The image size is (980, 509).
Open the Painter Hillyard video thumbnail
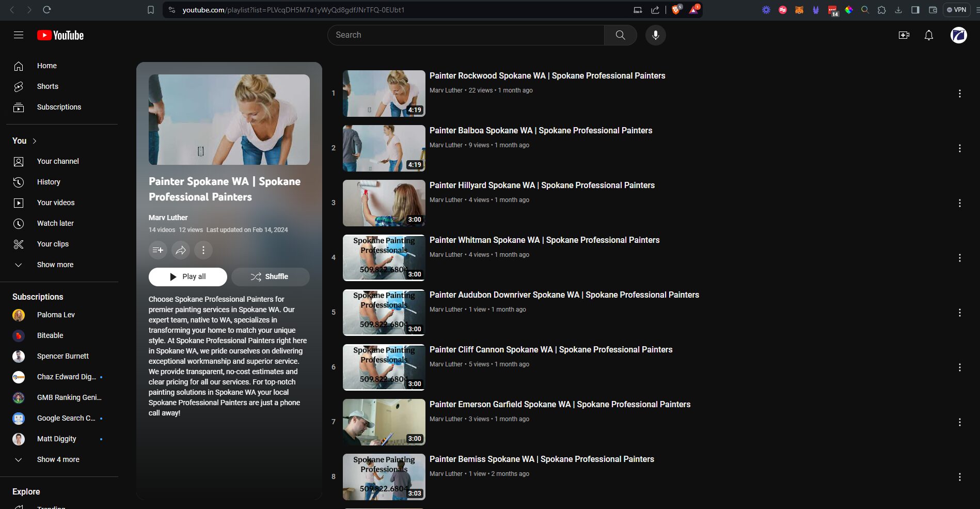pyautogui.click(x=384, y=203)
